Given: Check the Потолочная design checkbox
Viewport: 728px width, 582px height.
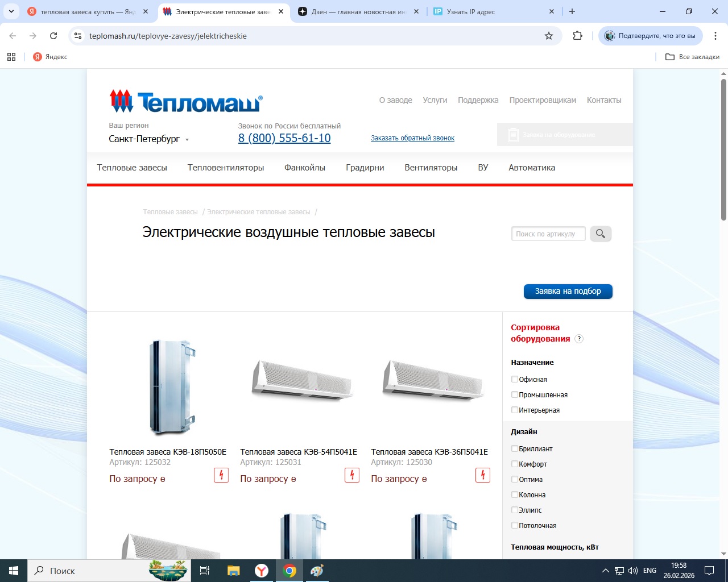Looking at the screenshot, I should 515,525.
